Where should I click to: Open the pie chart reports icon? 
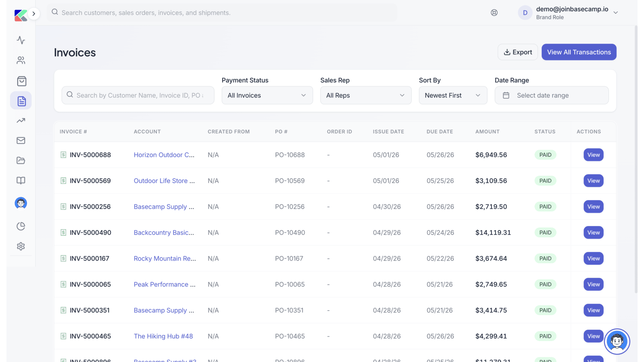coord(21,226)
